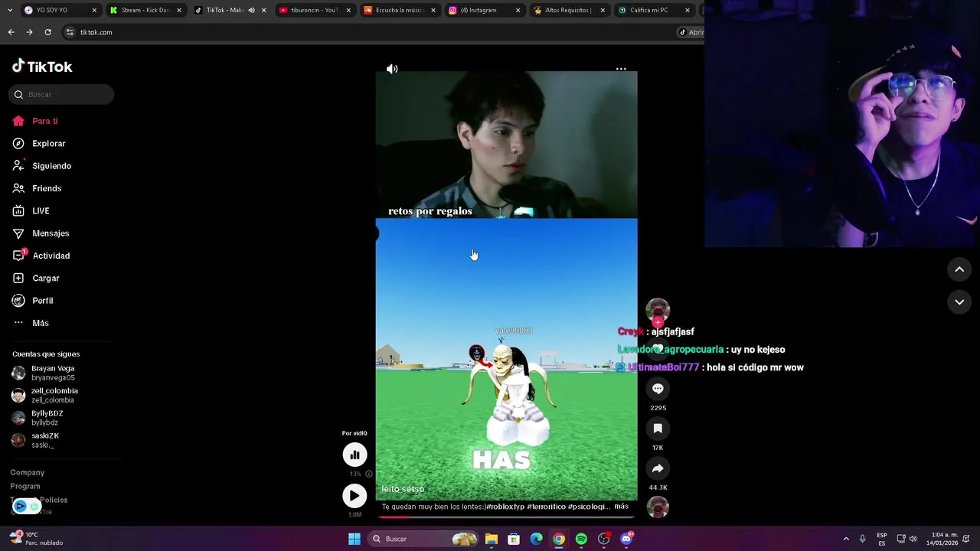Open Perfil from the sidebar
This screenshot has height=551, width=980.
point(33,301)
